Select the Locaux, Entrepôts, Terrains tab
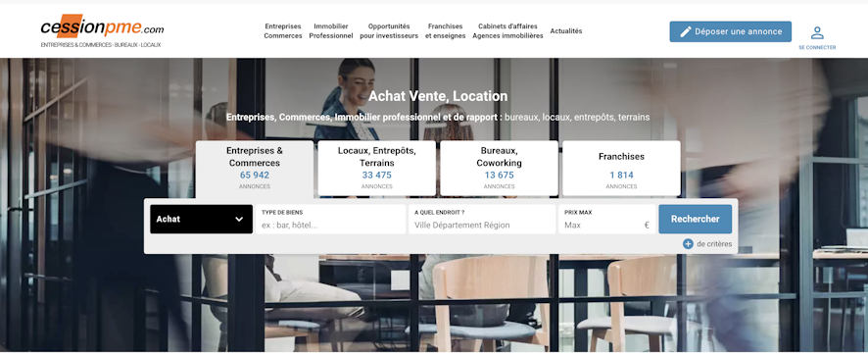This screenshot has height=356, width=868. coord(377,168)
